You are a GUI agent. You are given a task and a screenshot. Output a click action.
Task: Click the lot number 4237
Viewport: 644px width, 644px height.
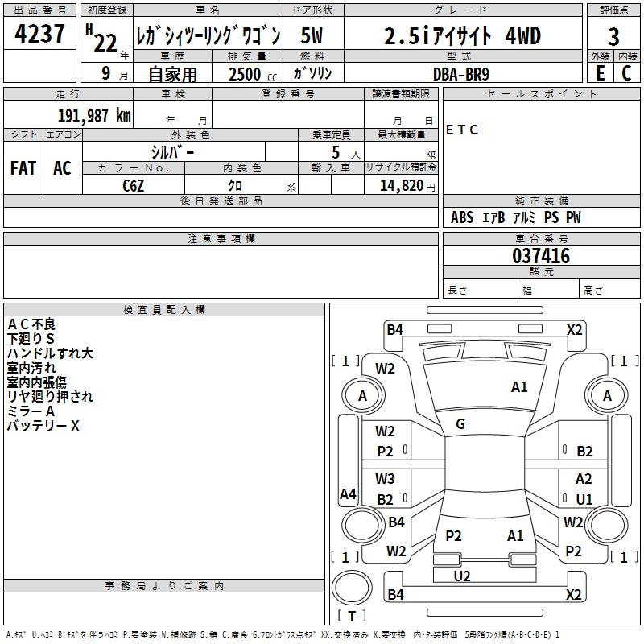[39, 34]
